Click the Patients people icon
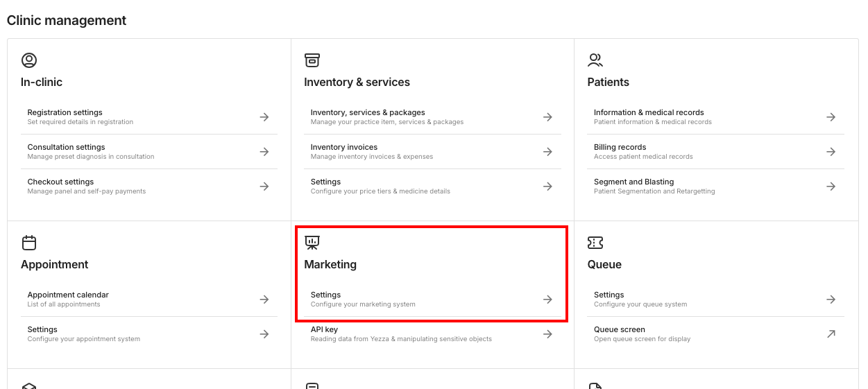 click(x=595, y=60)
